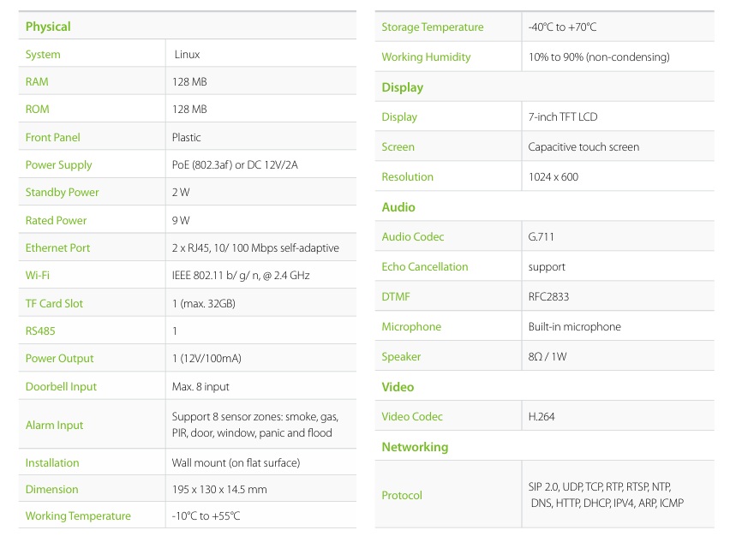Select the 'RFC2833' DTMF value
This screenshot has height=560, width=730.
click(548, 297)
